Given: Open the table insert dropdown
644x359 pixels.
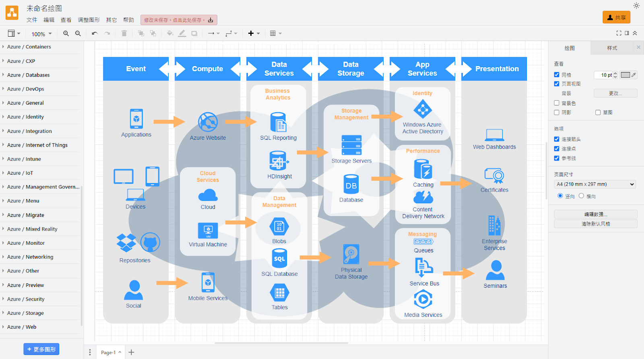Looking at the screenshot, I should pyautogui.click(x=276, y=33).
